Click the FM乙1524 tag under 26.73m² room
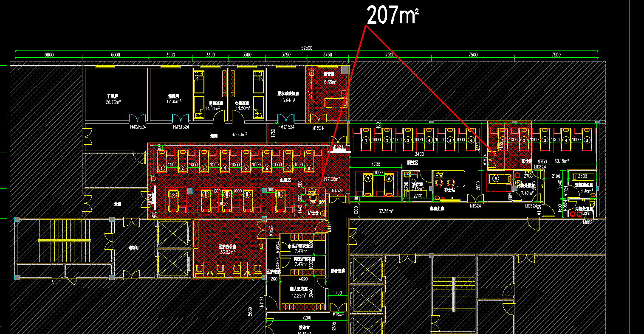This screenshot has height=334, width=644. pos(138,127)
